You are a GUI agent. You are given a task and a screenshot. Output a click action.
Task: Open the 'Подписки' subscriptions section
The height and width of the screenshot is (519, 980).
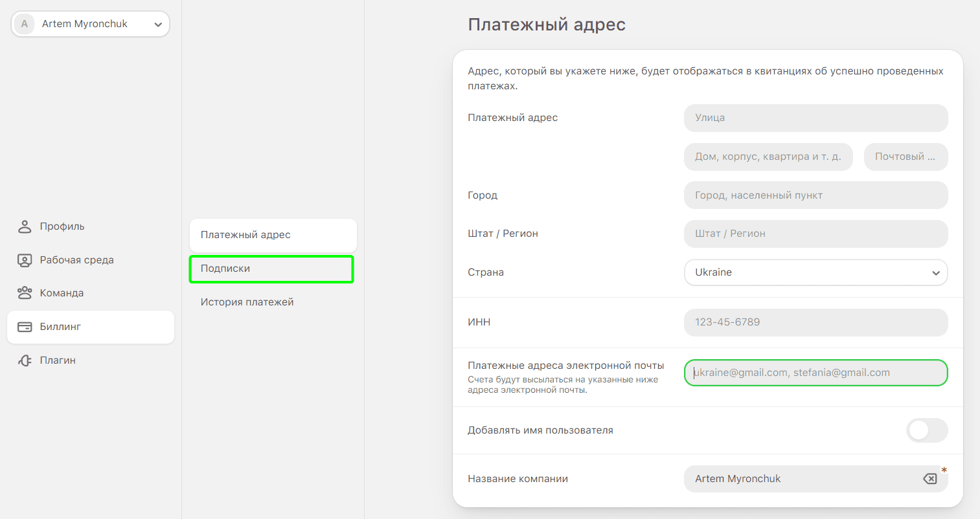click(271, 269)
